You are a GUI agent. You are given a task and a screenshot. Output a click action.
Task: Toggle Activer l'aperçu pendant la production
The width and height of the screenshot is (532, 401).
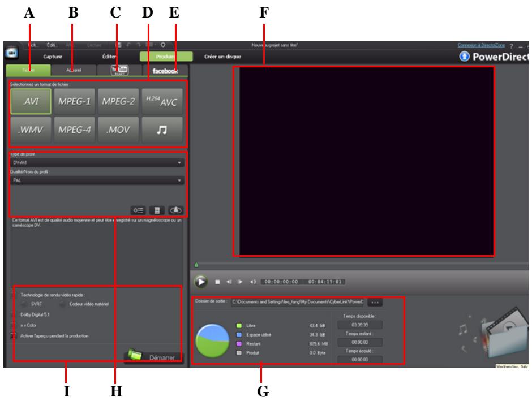pos(13,335)
